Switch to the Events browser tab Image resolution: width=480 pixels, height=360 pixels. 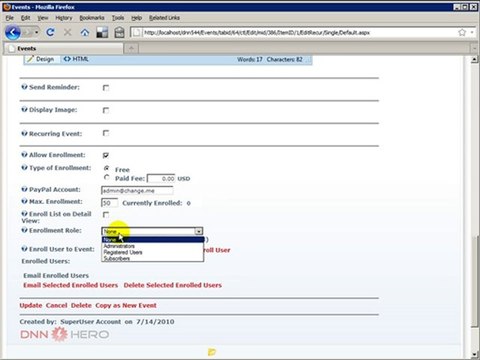[63, 49]
